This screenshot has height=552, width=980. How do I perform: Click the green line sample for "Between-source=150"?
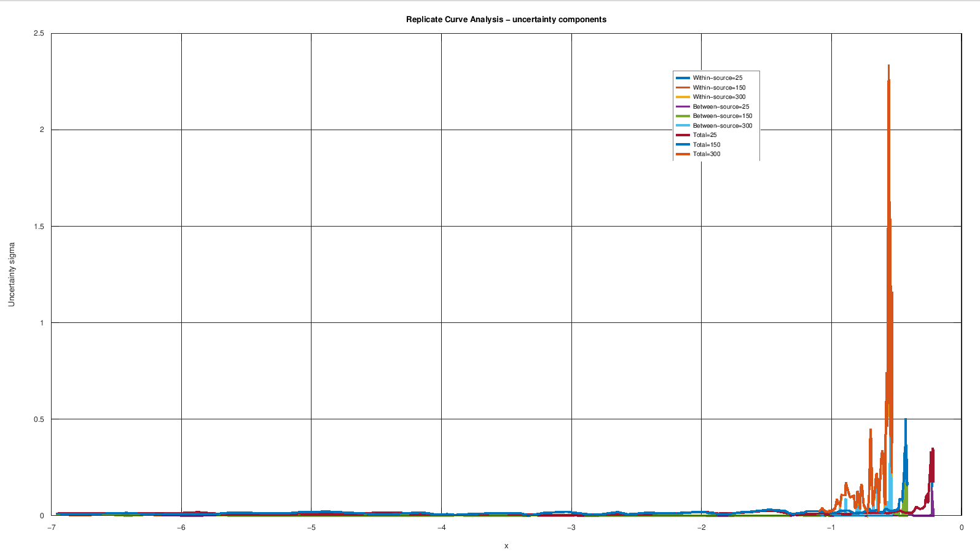tap(683, 116)
